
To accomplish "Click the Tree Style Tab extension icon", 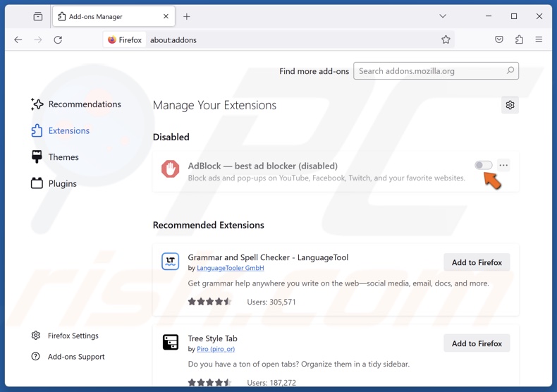I will click(x=171, y=342).
